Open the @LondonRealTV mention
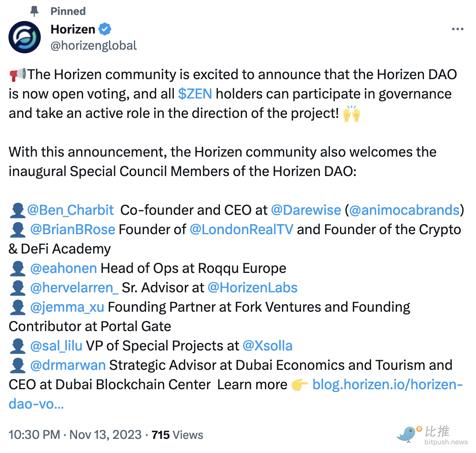This screenshot has width=476, height=453. coord(241,229)
